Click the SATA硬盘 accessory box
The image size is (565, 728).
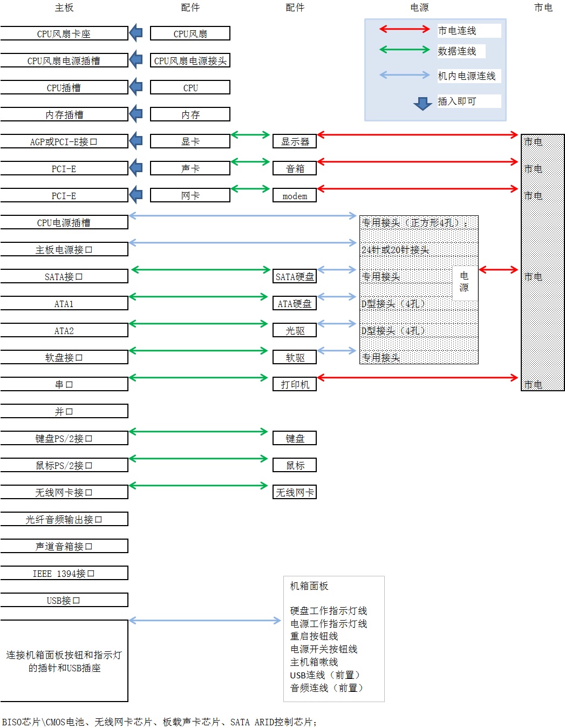(x=295, y=276)
